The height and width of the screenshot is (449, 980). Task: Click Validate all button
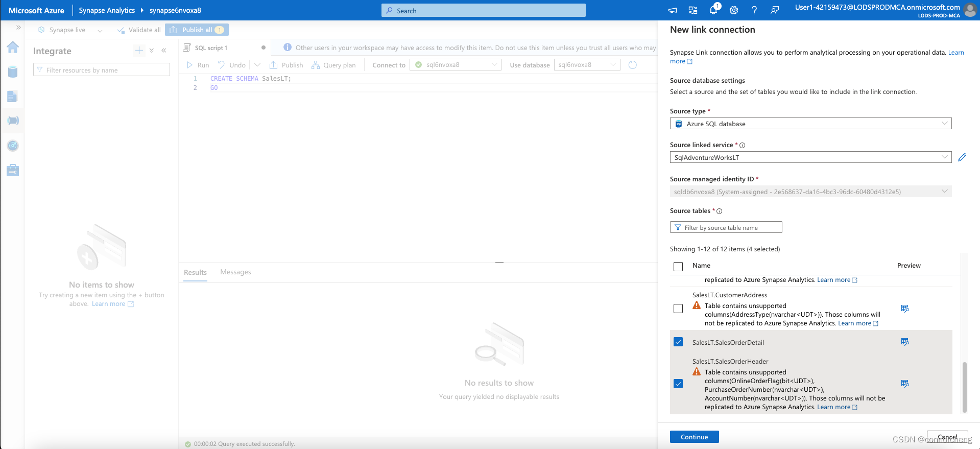tap(139, 30)
